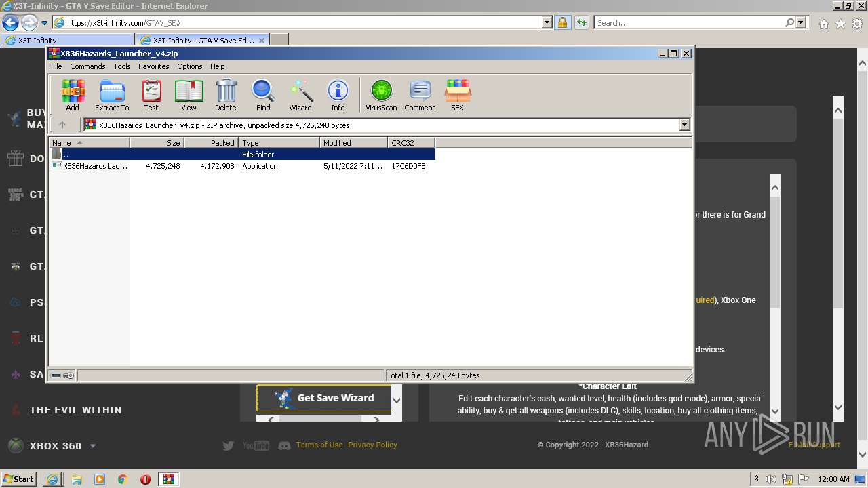This screenshot has width=868, height=488.
Task: Click the Add toolbar icon in WinRAR
Action: pos(73,95)
